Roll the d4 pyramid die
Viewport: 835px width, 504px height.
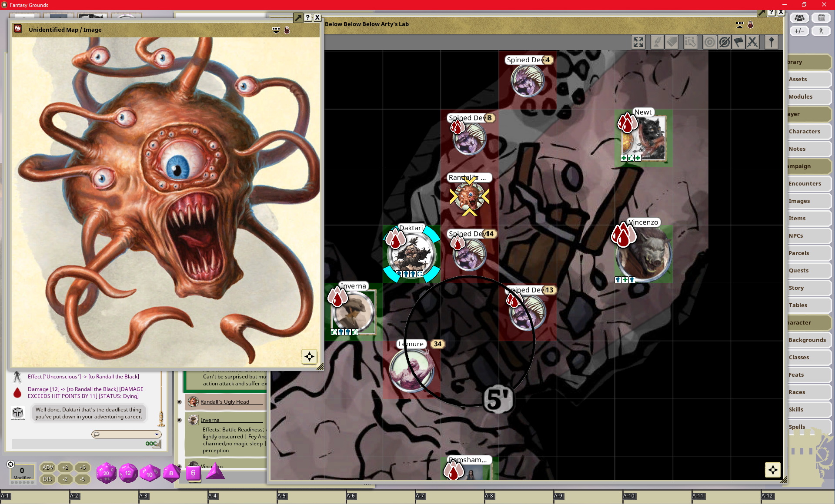pyautogui.click(x=215, y=471)
